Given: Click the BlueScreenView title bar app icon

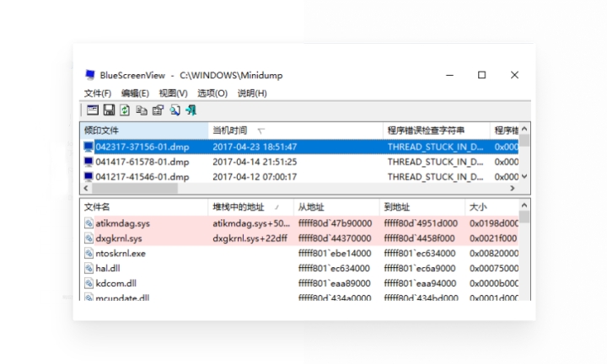Looking at the screenshot, I should pyautogui.click(x=90, y=75).
